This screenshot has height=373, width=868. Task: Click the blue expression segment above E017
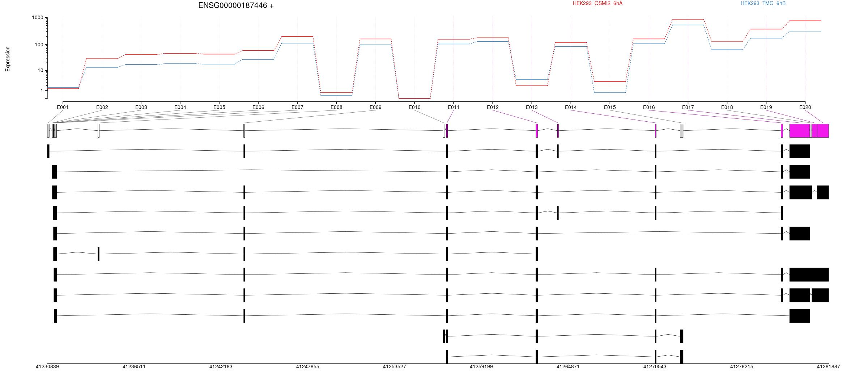tap(688, 25)
